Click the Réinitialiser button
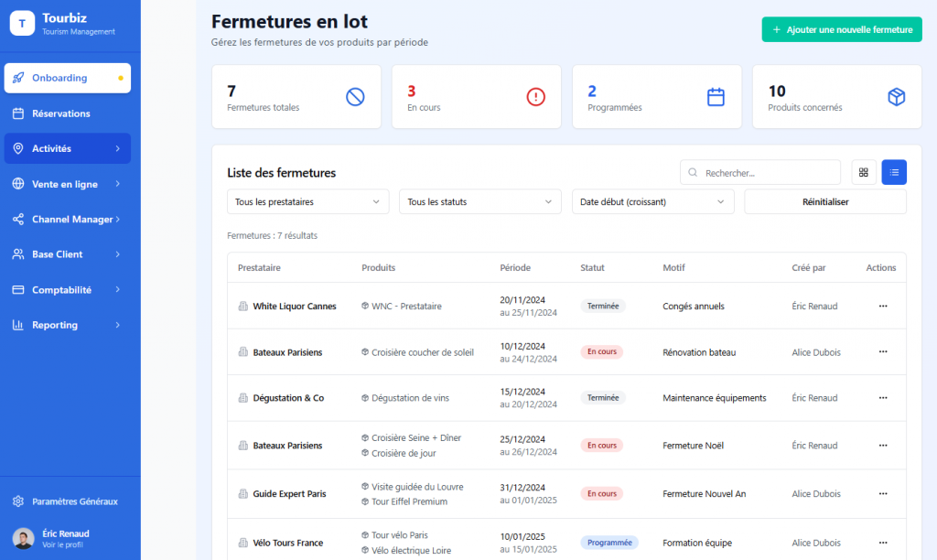937x560 pixels. pyautogui.click(x=824, y=201)
